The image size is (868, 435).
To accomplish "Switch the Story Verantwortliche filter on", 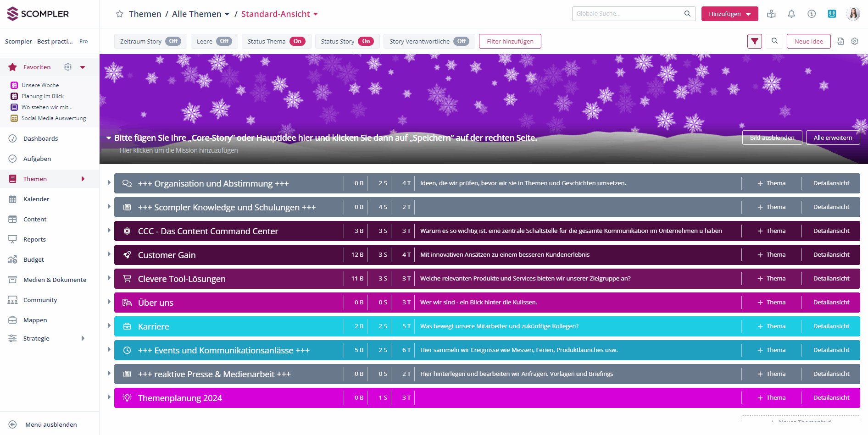I will (462, 41).
